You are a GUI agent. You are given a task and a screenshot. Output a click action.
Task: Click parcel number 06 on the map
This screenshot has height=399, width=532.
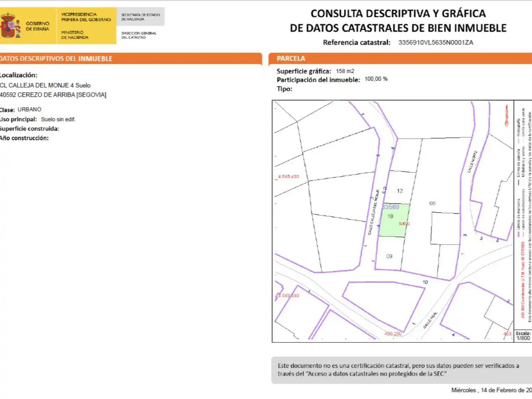(432, 203)
